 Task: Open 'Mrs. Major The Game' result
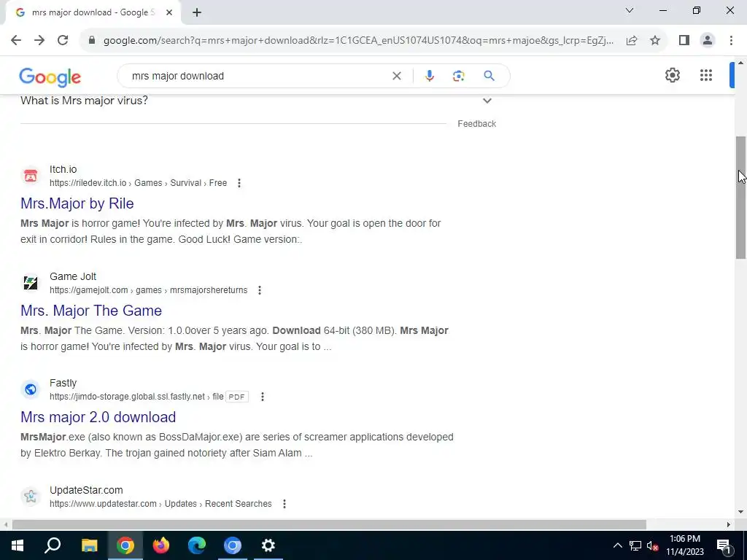click(x=91, y=311)
